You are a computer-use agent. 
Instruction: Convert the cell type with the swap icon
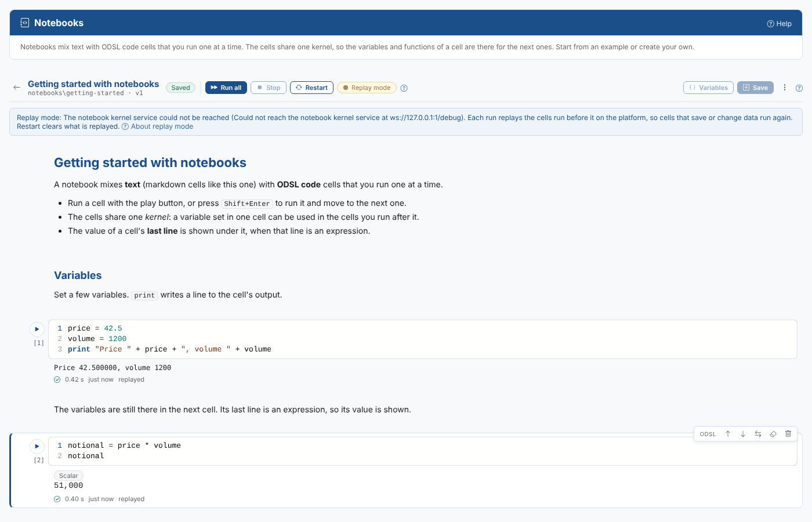pyautogui.click(x=758, y=434)
